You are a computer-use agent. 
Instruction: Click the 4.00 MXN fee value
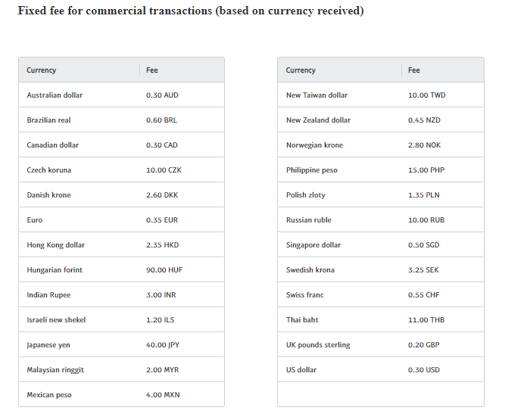click(163, 395)
